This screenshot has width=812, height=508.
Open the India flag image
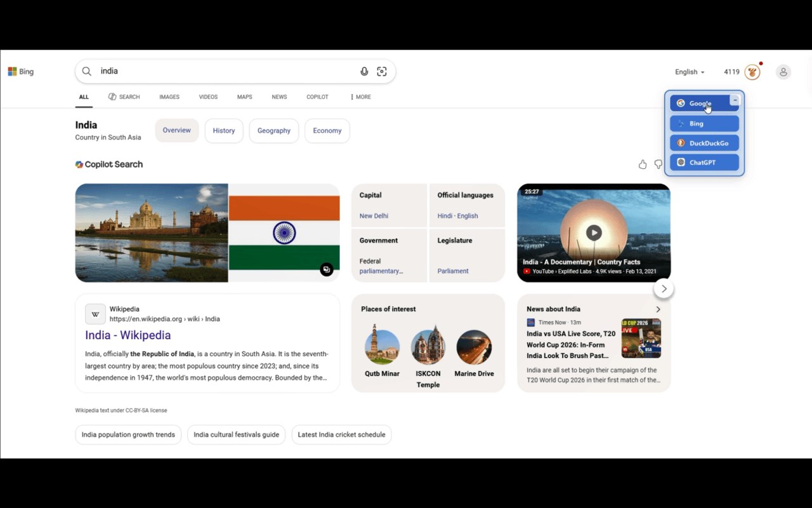point(284,233)
